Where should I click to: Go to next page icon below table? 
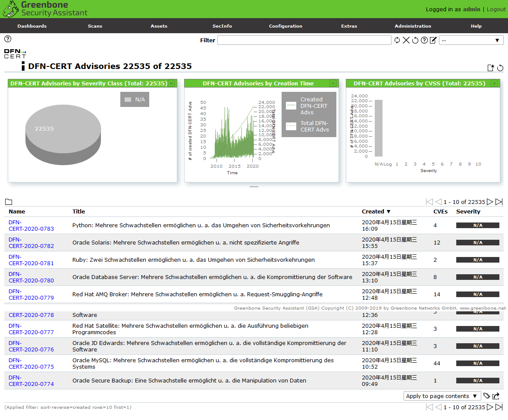point(490,407)
